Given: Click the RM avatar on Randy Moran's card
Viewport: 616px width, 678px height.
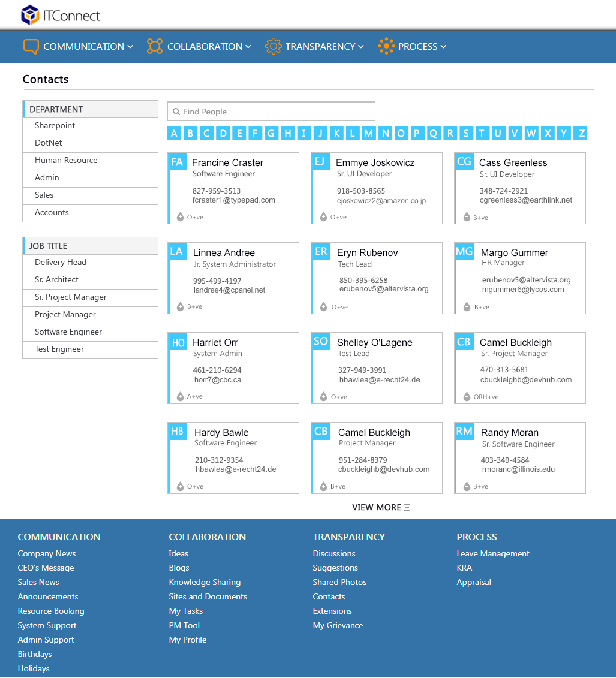Looking at the screenshot, I should pos(464,432).
